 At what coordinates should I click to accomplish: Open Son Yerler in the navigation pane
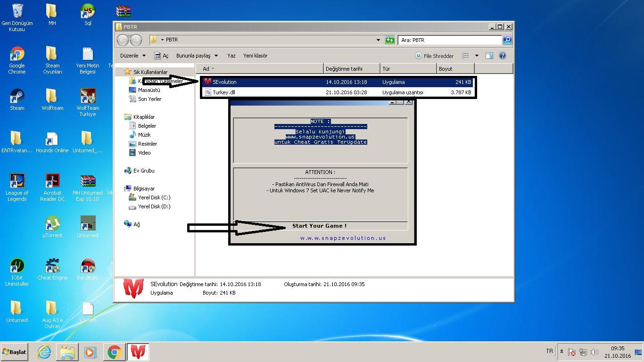tap(145, 99)
